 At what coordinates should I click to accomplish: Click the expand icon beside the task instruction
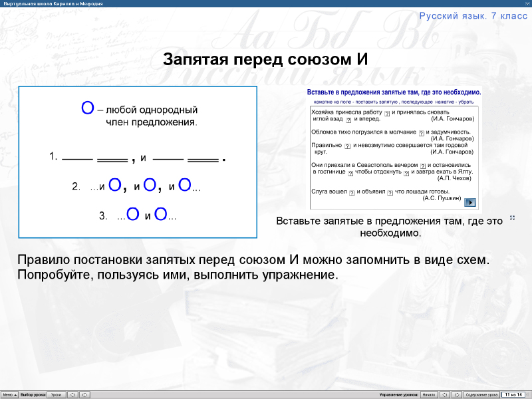click(511, 216)
